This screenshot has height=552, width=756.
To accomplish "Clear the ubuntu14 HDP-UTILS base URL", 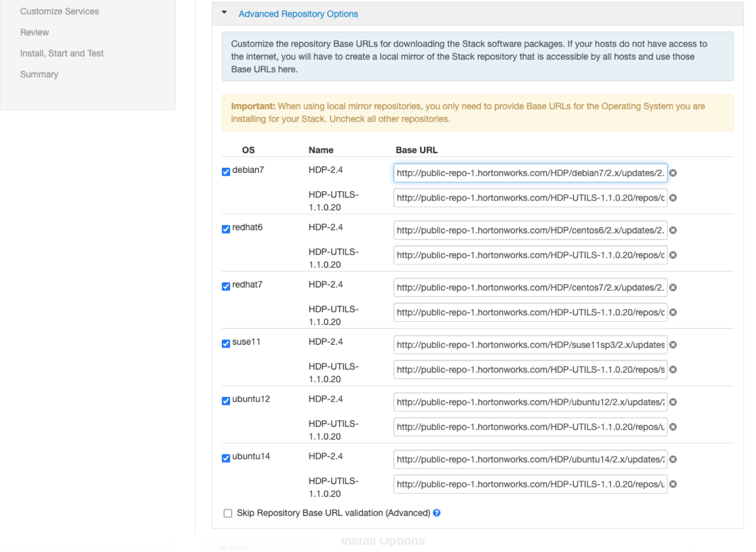I will coord(673,484).
